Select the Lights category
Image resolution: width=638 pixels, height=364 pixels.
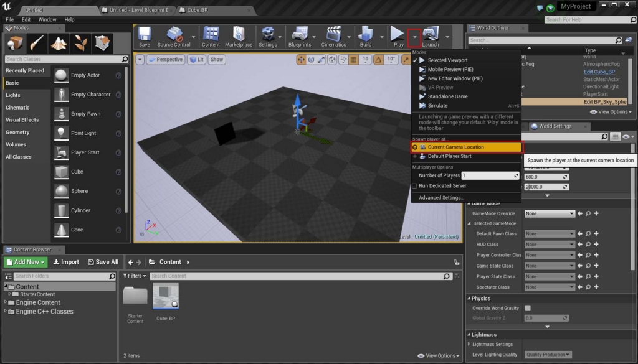click(x=13, y=95)
